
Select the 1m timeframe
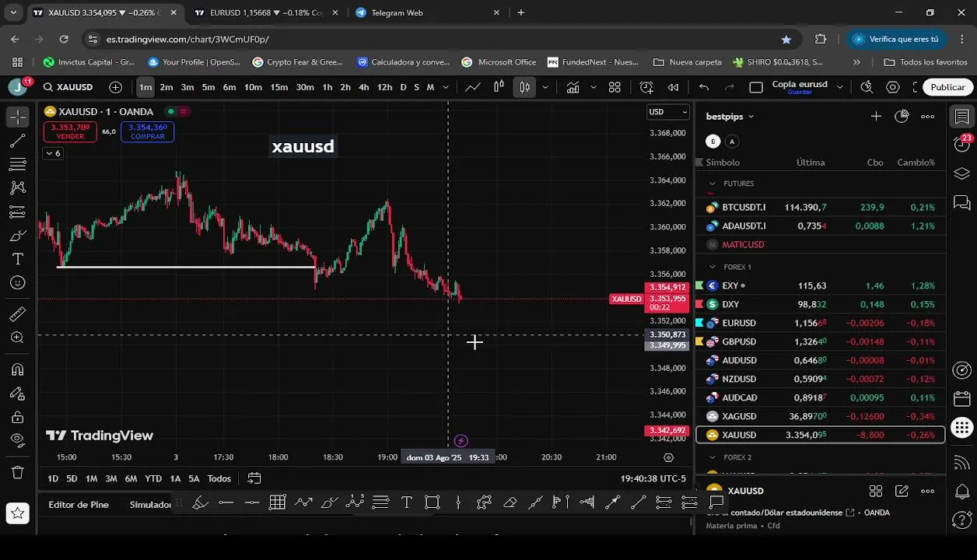point(145,87)
